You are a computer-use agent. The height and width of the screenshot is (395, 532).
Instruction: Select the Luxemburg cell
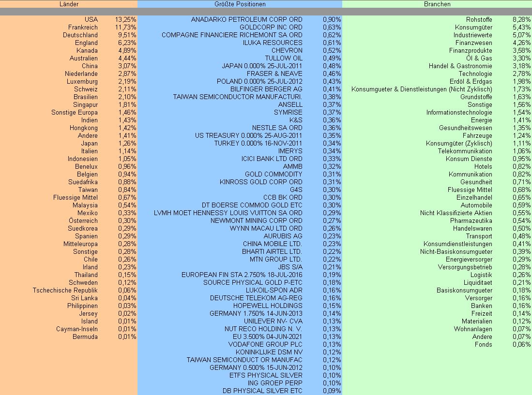(x=82, y=82)
